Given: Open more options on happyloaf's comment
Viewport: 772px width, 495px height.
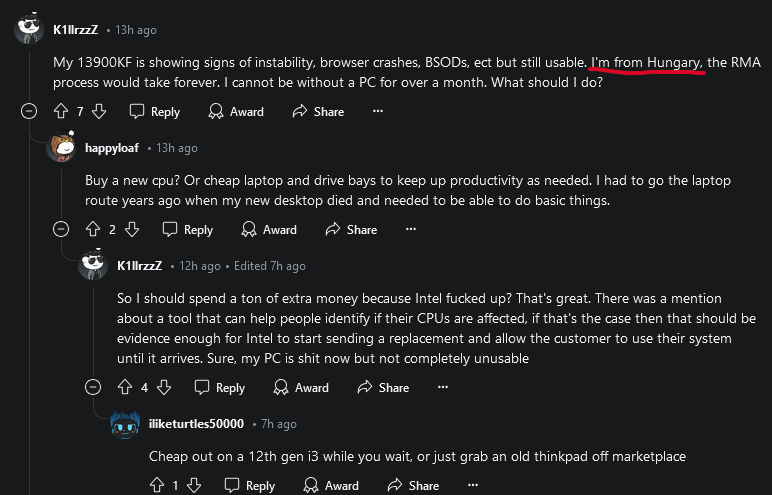Looking at the screenshot, I should point(411,230).
